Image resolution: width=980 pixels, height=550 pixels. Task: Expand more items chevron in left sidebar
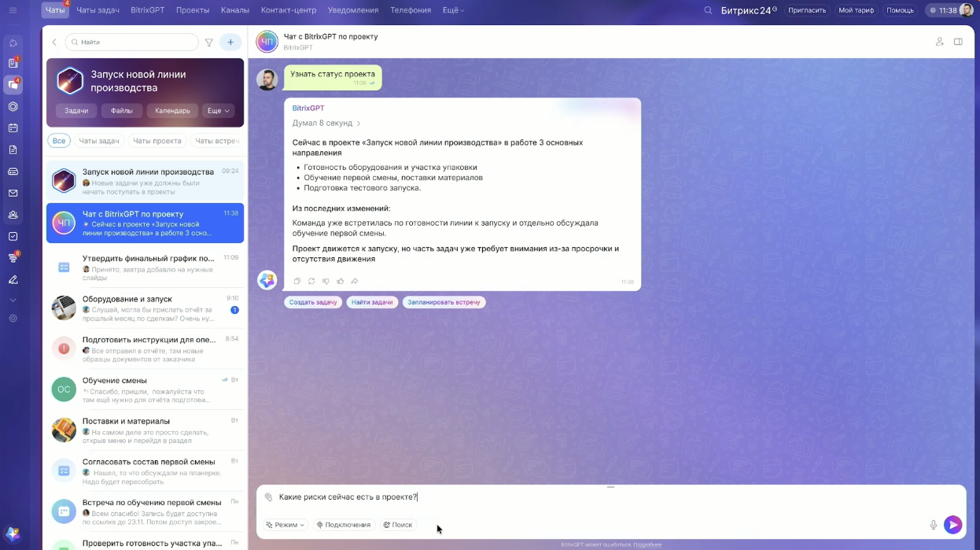13,300
